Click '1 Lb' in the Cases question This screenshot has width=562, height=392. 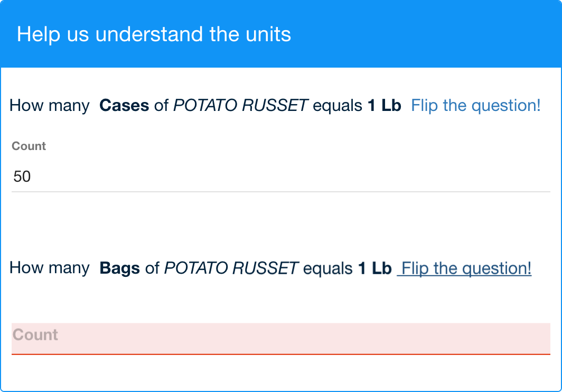(384, 106)
